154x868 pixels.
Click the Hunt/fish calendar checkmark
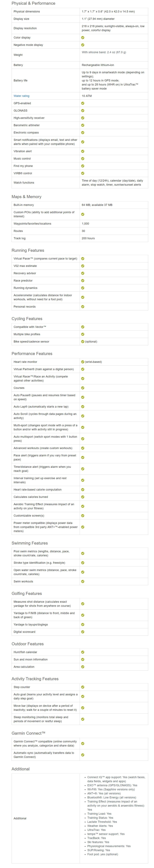[x=83, y=652]
